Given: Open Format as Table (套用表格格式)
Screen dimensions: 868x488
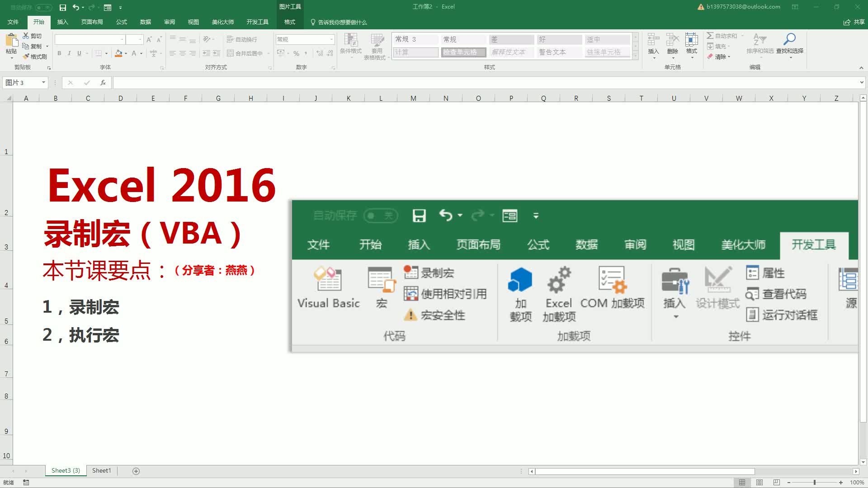Looking at the screenshot, I should click(x=377, y=47).
